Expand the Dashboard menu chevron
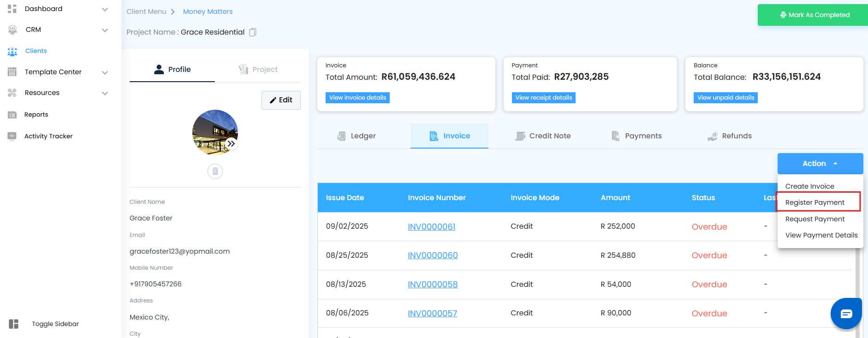Image resolution: width=868 pixels, height=338 pixels. point(105,9)
